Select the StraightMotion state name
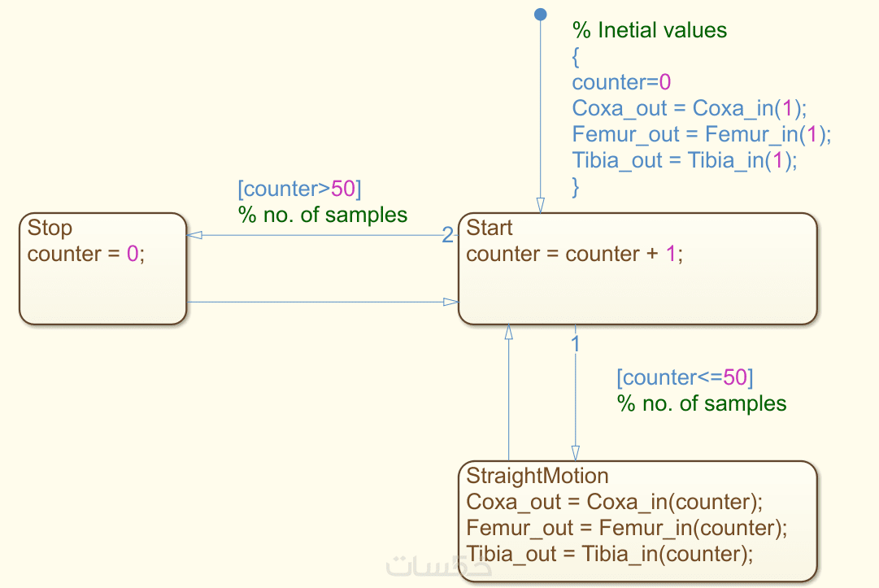The width and height of the screenshot is (879, 588). coord(537,475)
